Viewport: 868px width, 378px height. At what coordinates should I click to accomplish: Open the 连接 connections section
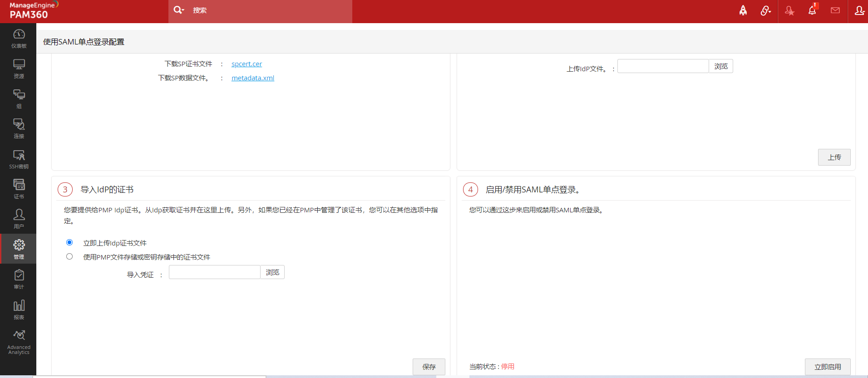[19, 129]
